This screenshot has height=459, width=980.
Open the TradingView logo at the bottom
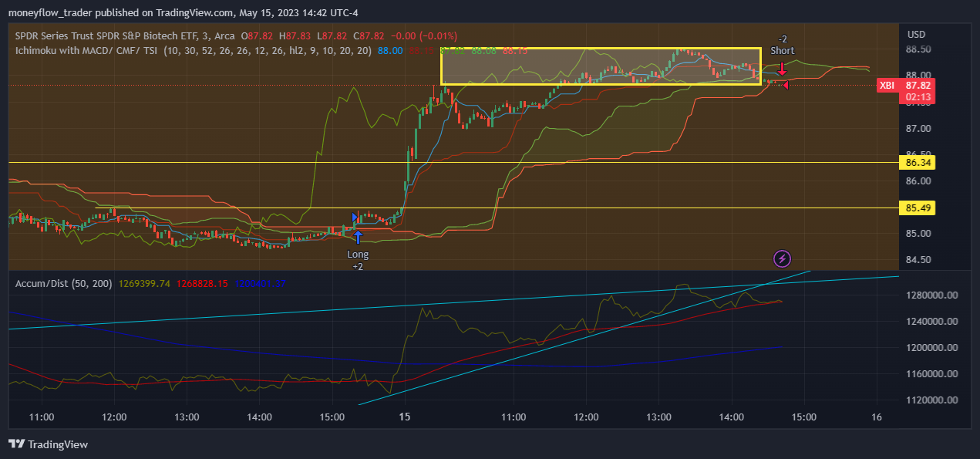(48, 444)
